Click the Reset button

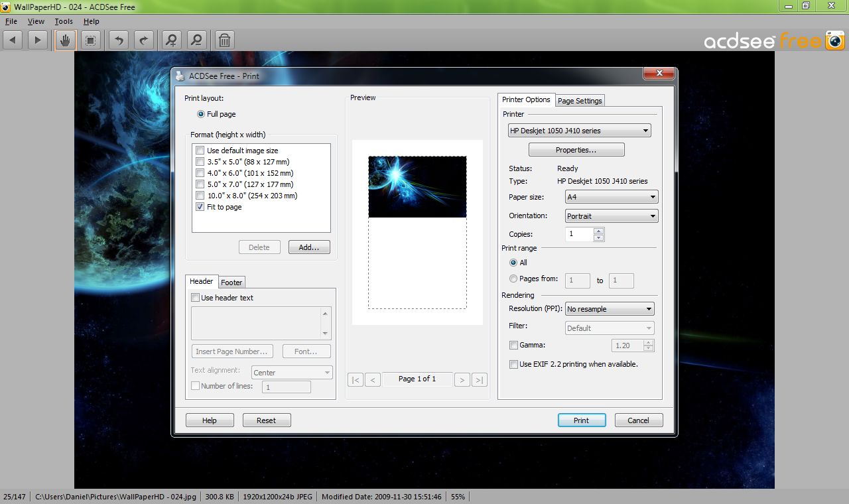(x=267, y=420)
